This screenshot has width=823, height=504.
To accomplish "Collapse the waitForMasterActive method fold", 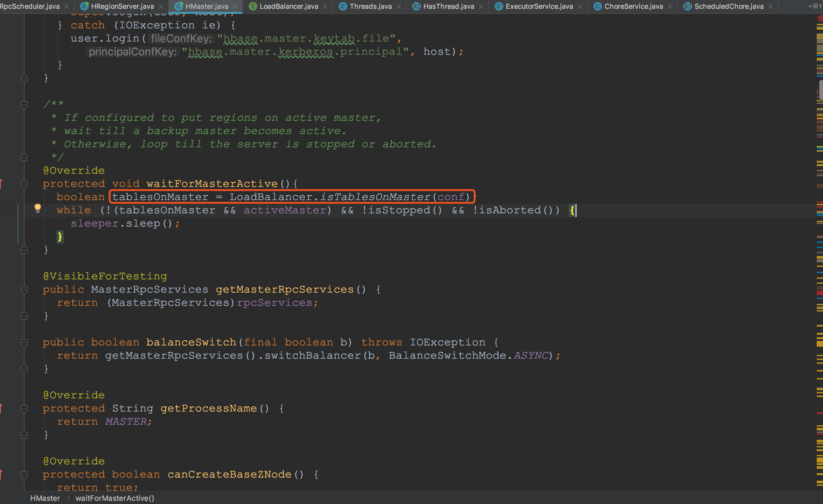I will (24, 184).
